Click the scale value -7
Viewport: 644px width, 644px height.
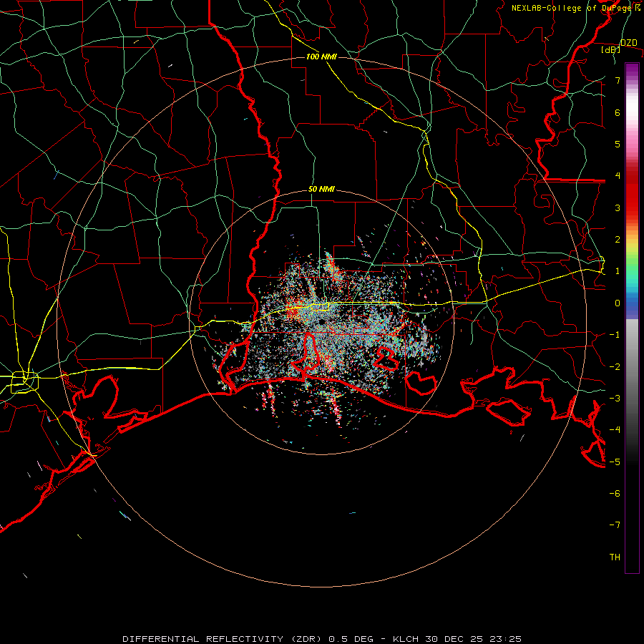point(615,525)
